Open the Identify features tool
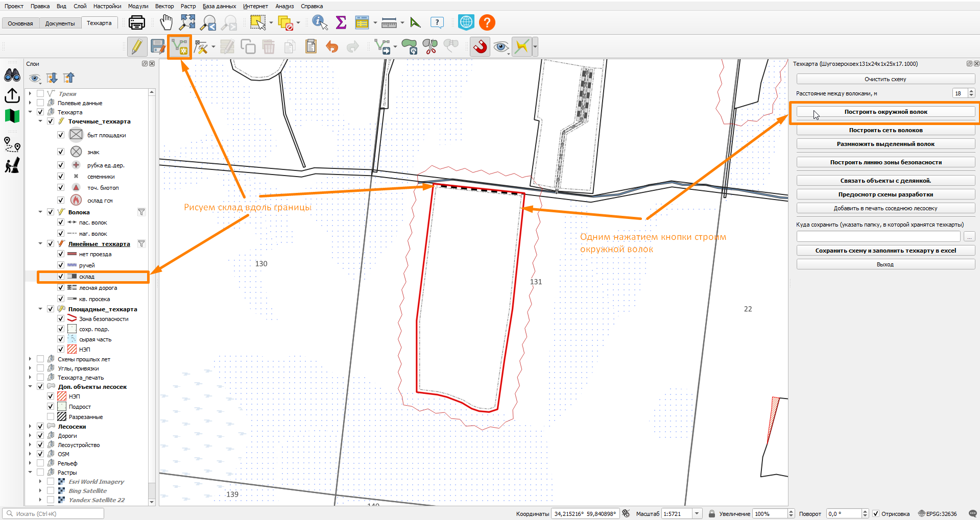 click(320, 22)
